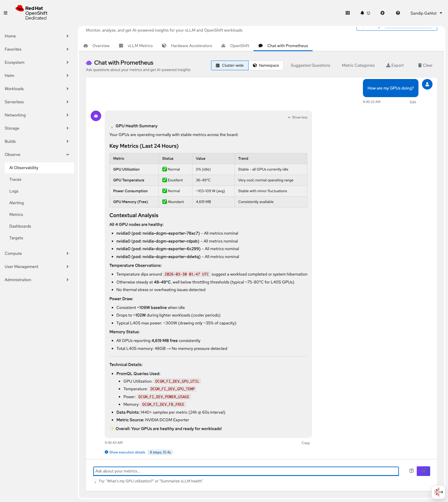This screenshot has height=502, width=448.
Task: Export the chat conversation
Action: (395, 65)
